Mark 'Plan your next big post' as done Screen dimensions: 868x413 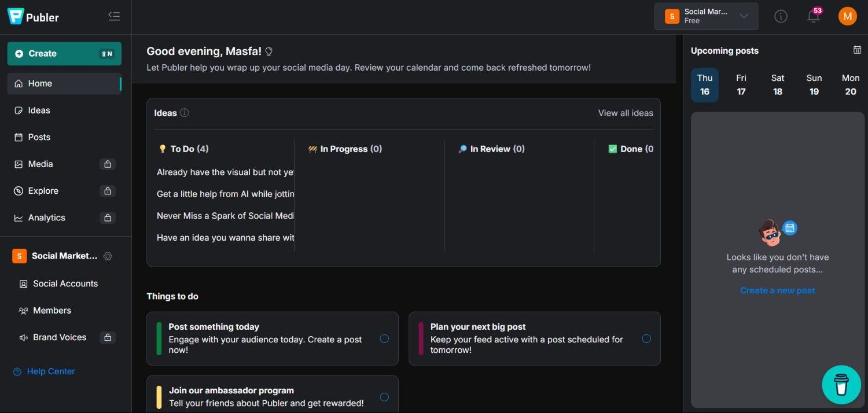click(646, 339)
